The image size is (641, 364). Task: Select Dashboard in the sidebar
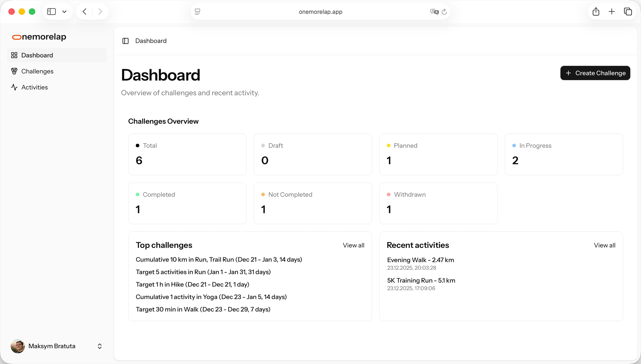(x=37, y=55)
